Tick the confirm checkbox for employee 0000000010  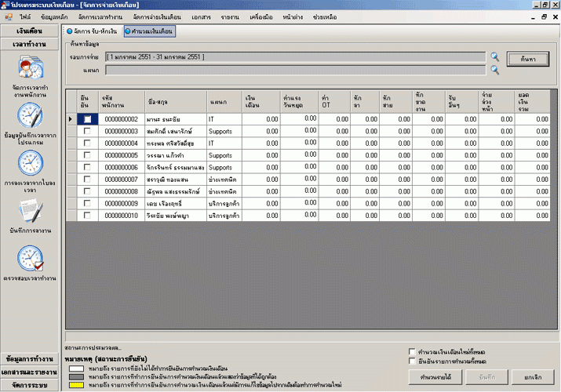click(x=87, y=215)
